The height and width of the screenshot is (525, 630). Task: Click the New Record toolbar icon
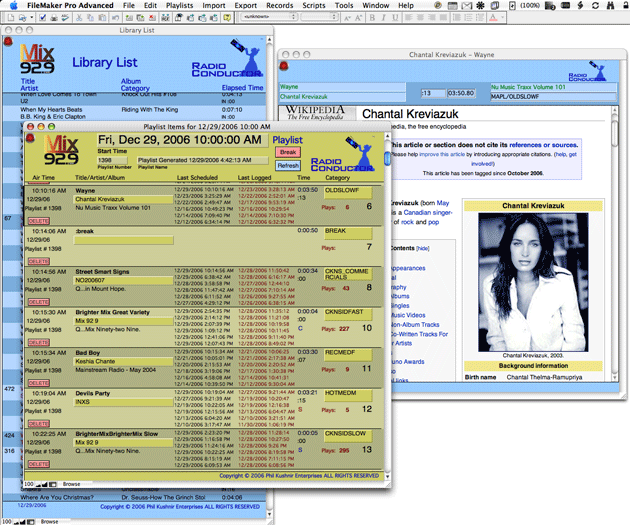click(129, 18)
